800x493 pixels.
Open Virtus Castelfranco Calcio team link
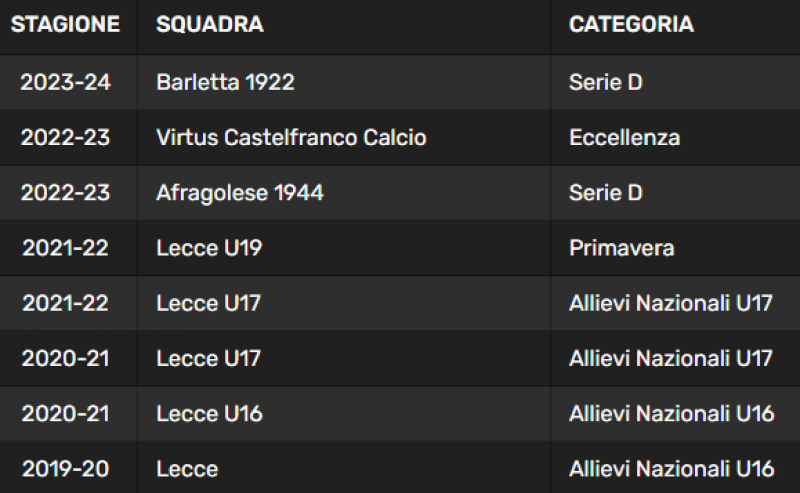click(291, 137)
